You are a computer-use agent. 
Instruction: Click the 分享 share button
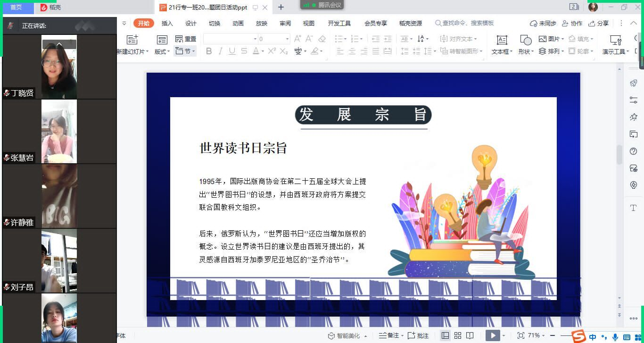tap(599, 23)
